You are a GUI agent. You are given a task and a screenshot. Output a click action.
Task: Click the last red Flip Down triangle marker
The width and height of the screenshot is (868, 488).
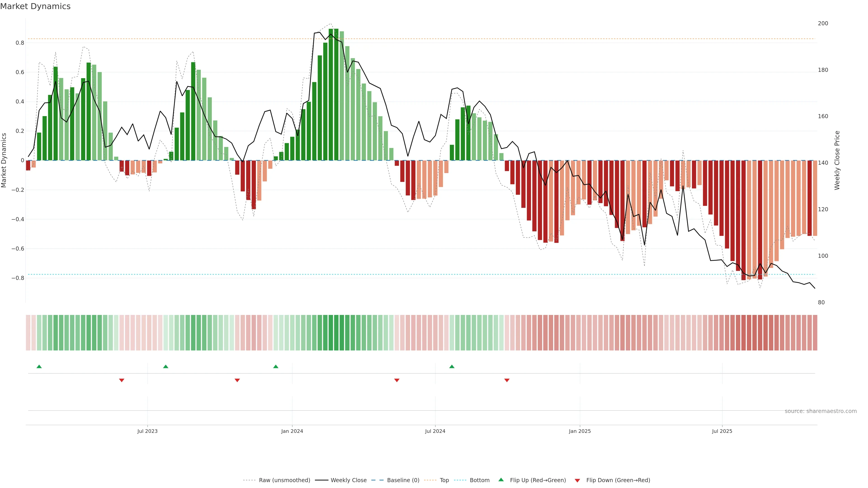[507, 380]
